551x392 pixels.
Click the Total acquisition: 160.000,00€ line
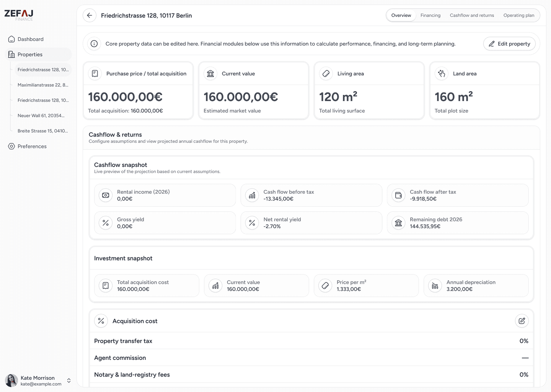[x=126, y=111]
